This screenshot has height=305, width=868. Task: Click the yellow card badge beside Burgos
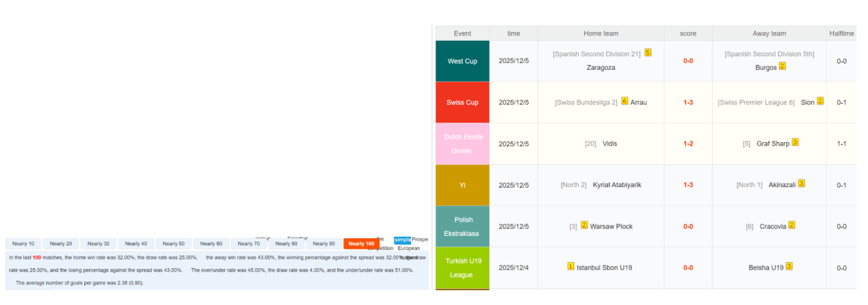click(x=782, y=66)
